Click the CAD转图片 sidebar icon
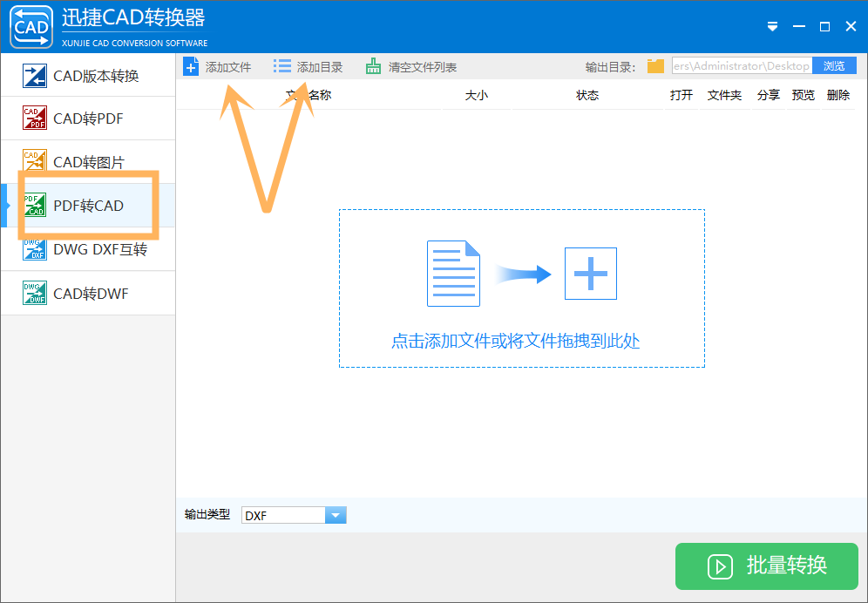868x603 pixels. (x=34, y=162)
